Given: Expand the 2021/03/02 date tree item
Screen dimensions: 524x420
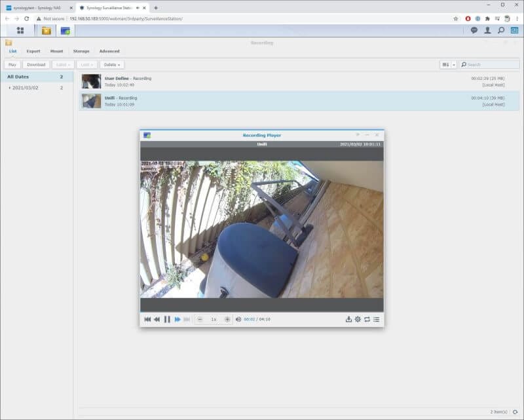Looking at the screenshot, I should tap(10, 87).
